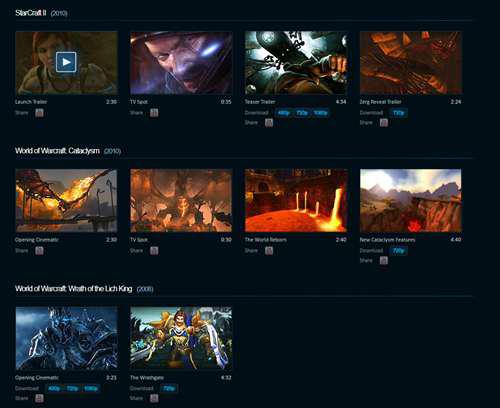500x408 pixels.
Task: Click share icon under Zerg Reveal Trailer
Action: tap(384, 123)
